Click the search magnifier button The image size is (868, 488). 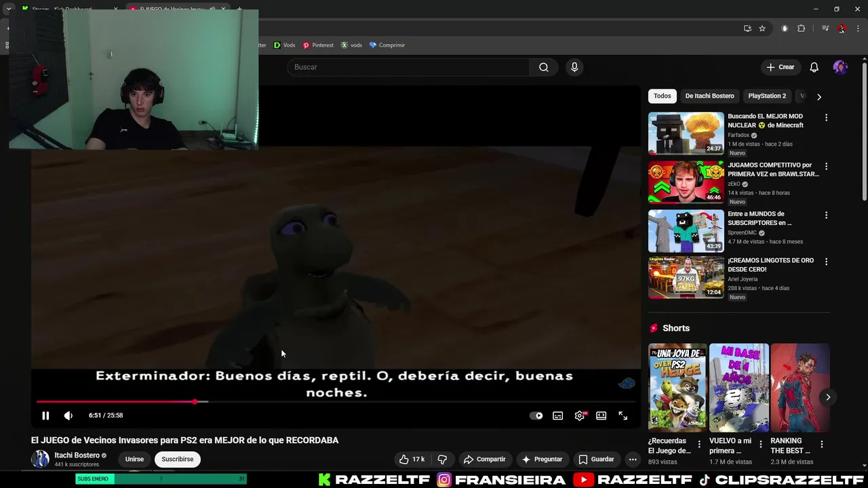(544, 67)
